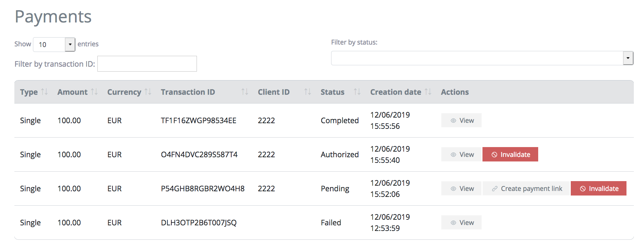The height and width of the screenshot is (245, 644).
Task: Sort by Currency column arrows
Action: [x=148, y=92]
